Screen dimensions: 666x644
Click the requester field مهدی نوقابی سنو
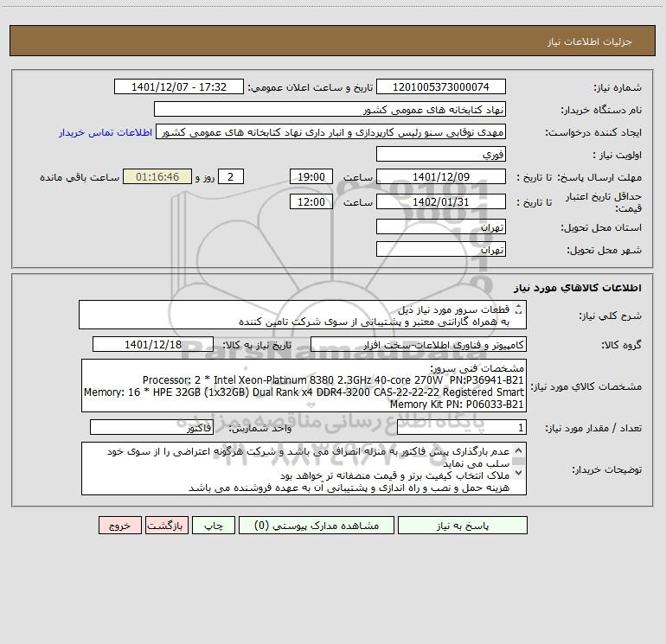tap(331, 132)
